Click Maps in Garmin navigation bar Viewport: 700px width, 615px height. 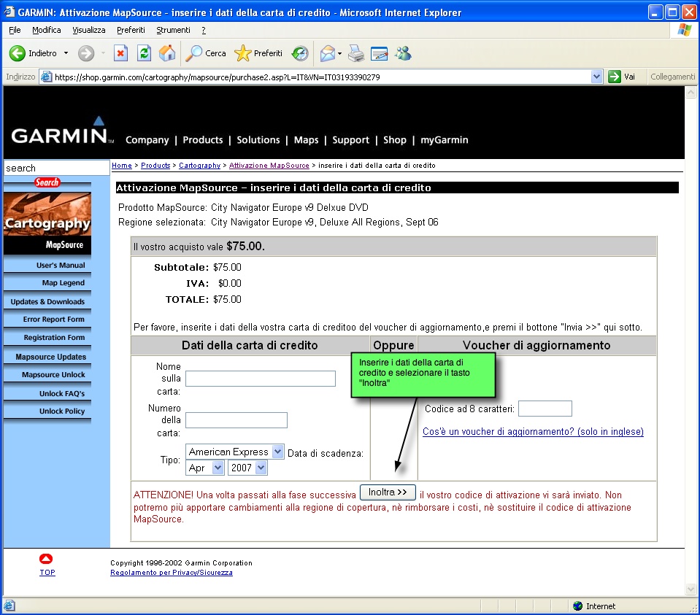click(x=306, y=140)
